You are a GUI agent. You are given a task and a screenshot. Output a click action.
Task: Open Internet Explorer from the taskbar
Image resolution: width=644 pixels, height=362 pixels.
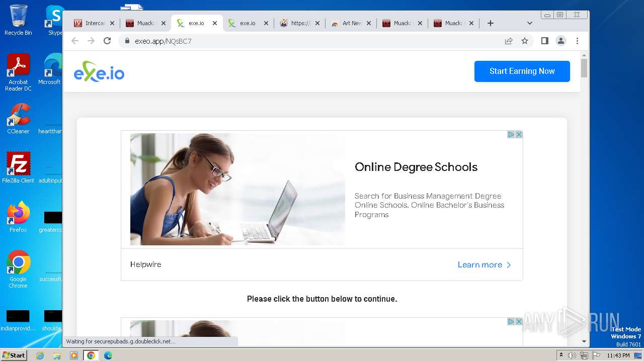click(x=40, y=355)
